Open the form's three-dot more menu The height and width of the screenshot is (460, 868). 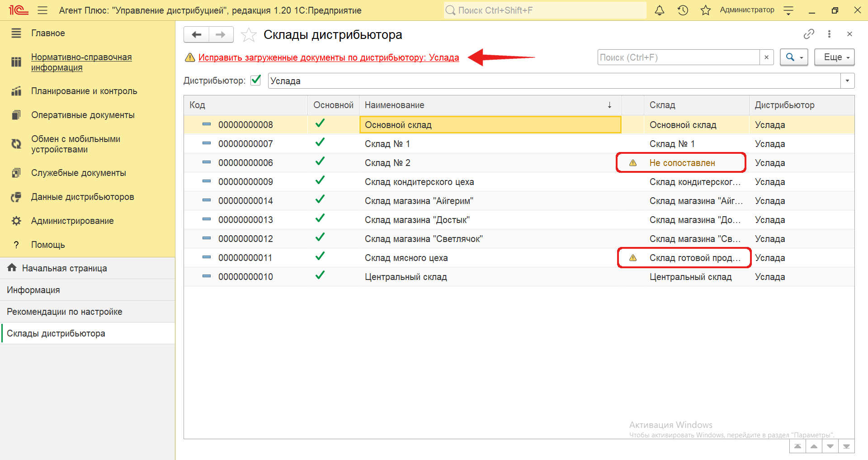pyautogui.click(x=829, y=34)
